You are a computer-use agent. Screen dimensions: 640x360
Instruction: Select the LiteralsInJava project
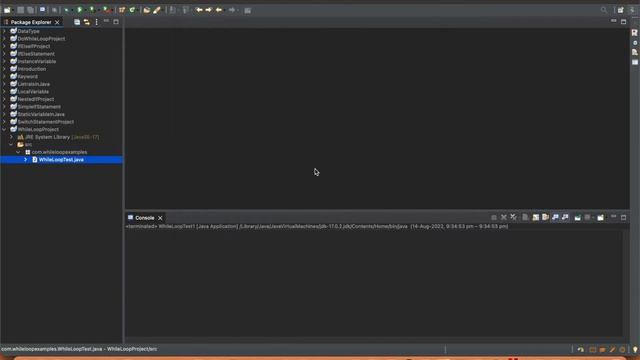[x=33, y=84]
